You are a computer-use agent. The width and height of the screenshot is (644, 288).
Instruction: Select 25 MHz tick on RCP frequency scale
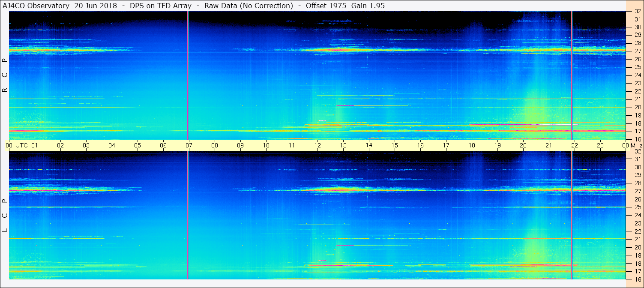[x=637, y=67]
